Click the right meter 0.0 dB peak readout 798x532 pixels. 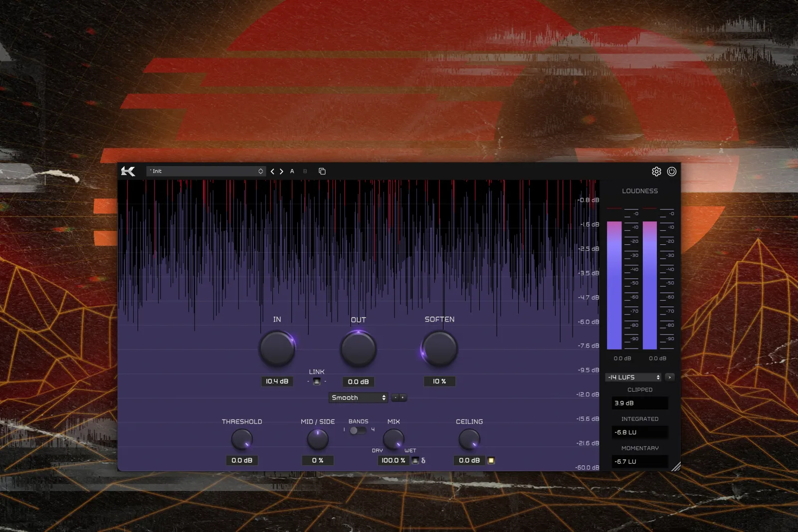point(658,358)
